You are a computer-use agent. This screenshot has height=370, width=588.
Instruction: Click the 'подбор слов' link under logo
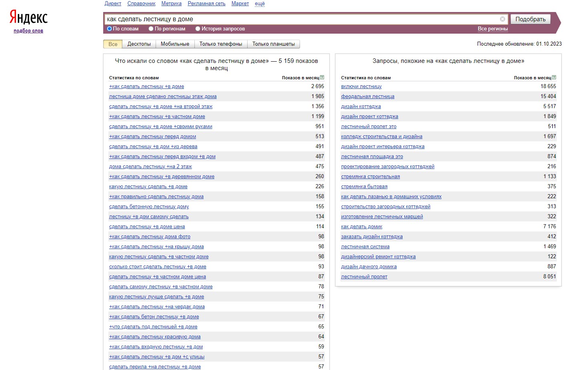28,31
